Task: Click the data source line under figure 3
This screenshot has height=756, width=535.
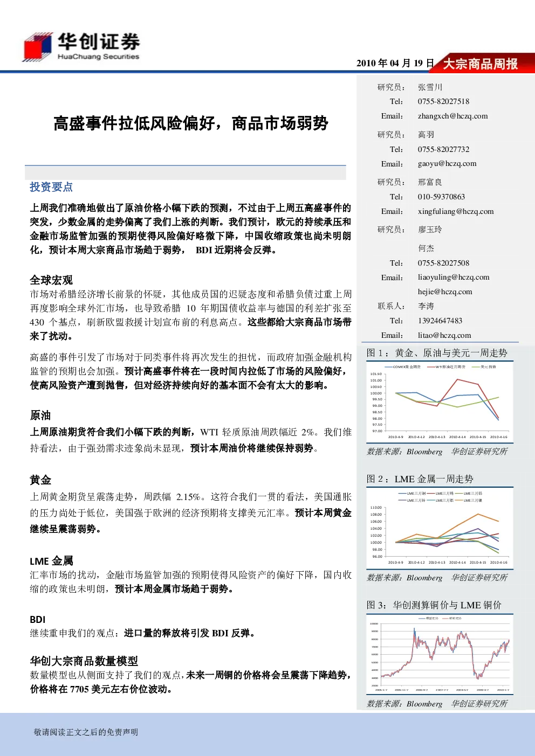Action: [437, 704]
